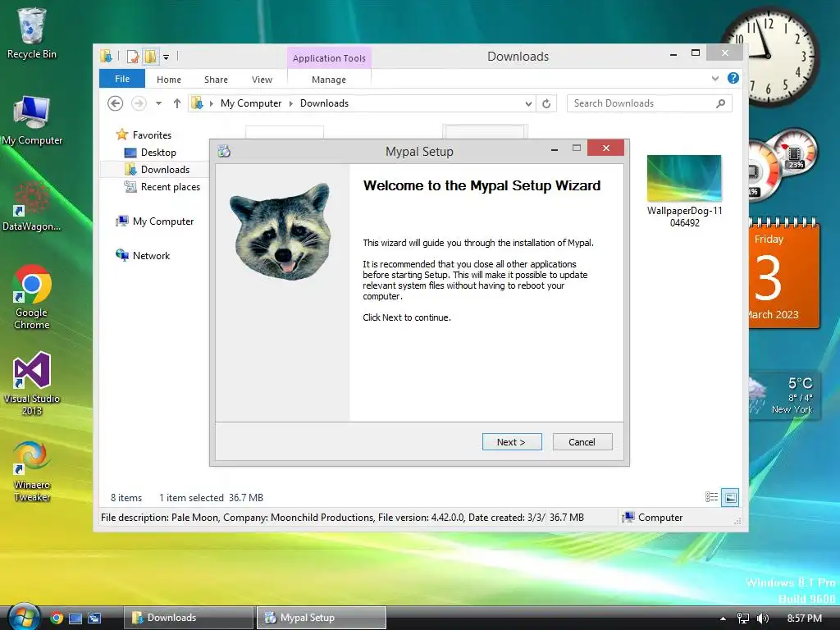Click the Show Desktop quick launch icon
Viewport: 840px width, 630px height.
coord(75,619)
